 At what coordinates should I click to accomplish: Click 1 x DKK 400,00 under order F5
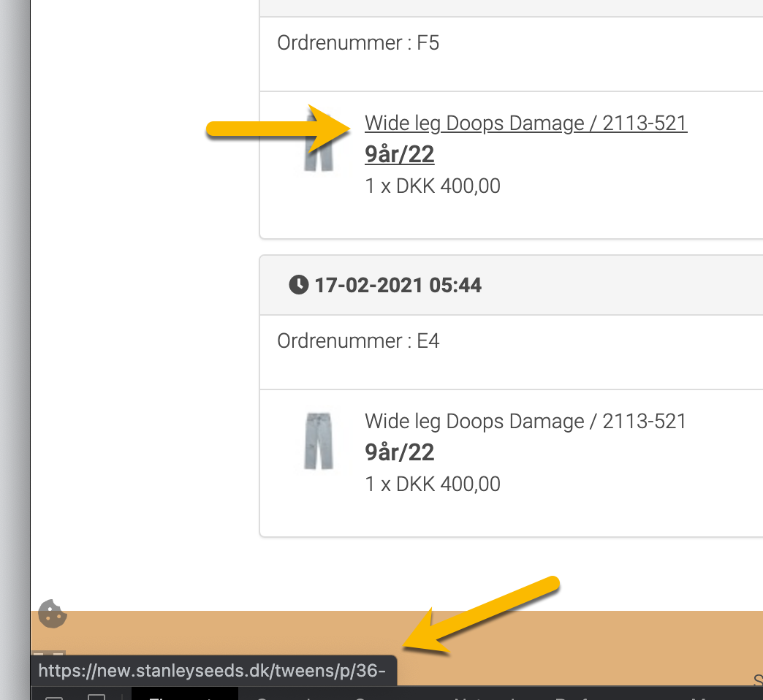pyautogui.click(x=433, y=186)
